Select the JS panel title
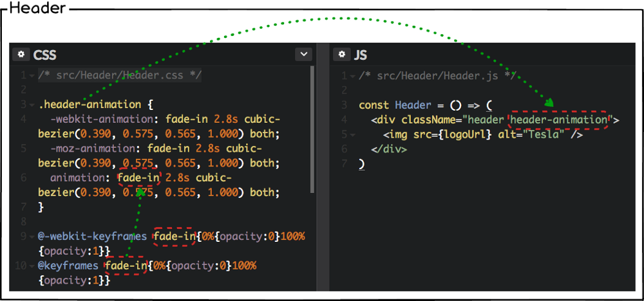This screenshot has width=644, height=301. click(361, 55)
